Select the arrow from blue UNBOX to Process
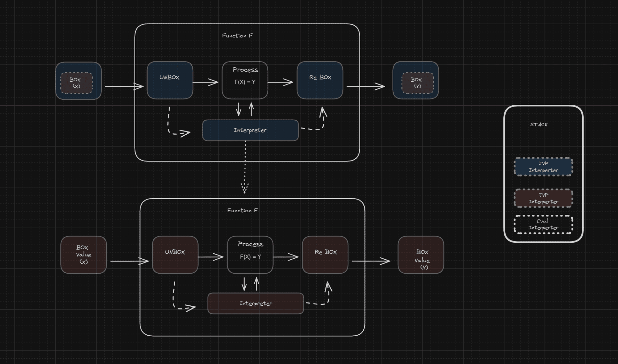This screenshot has width=618, height=364. [205, 82]
